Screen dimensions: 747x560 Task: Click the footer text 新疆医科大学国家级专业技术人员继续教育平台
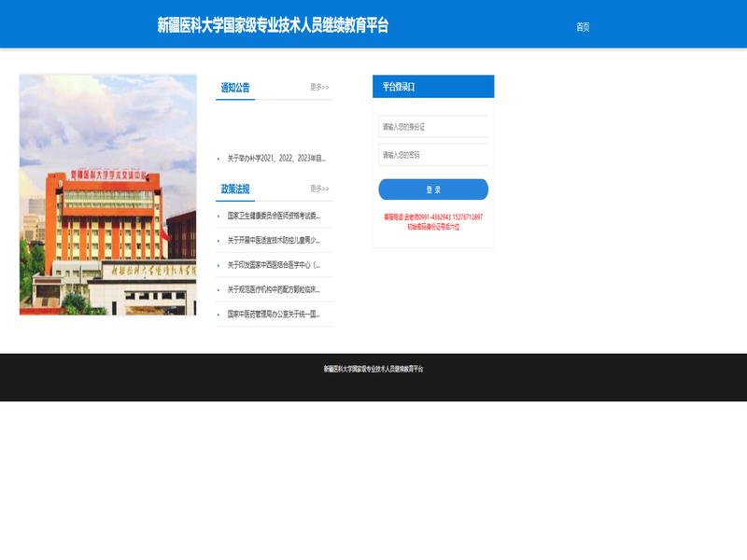373,369
